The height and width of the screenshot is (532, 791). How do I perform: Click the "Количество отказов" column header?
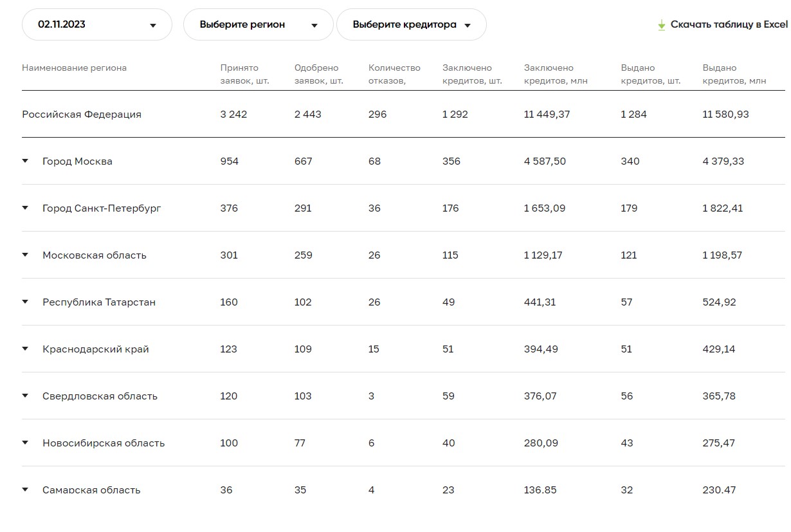[394, 74]
